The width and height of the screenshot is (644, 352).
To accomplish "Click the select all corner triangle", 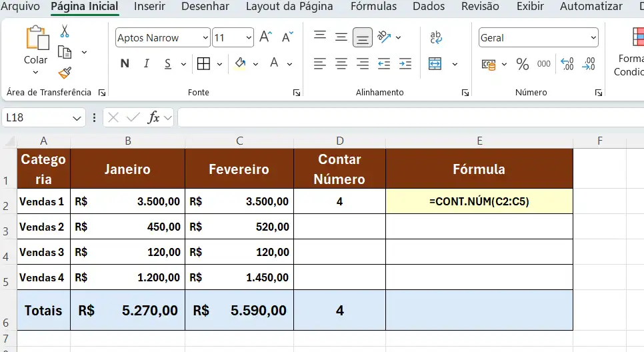I will pos(10,142).
